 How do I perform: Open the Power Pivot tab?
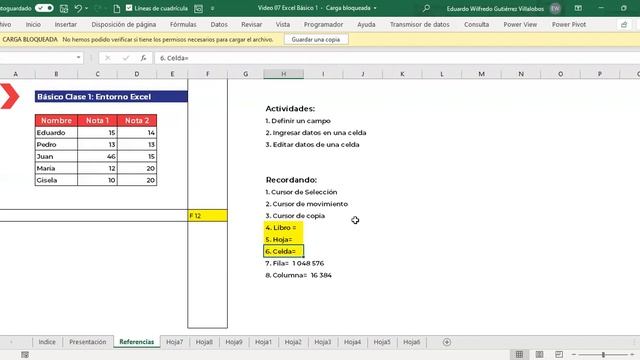[569, 24]
